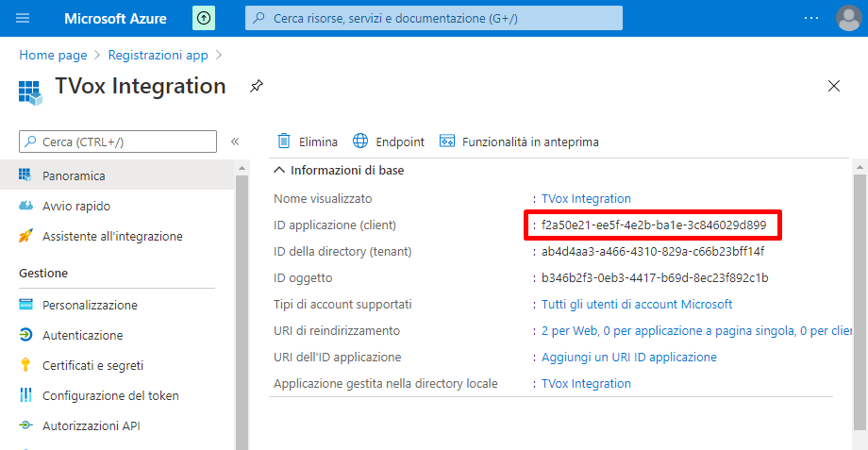Open Certificati e segreti
This screenshot has height=450, width=868.
[93, 365]
